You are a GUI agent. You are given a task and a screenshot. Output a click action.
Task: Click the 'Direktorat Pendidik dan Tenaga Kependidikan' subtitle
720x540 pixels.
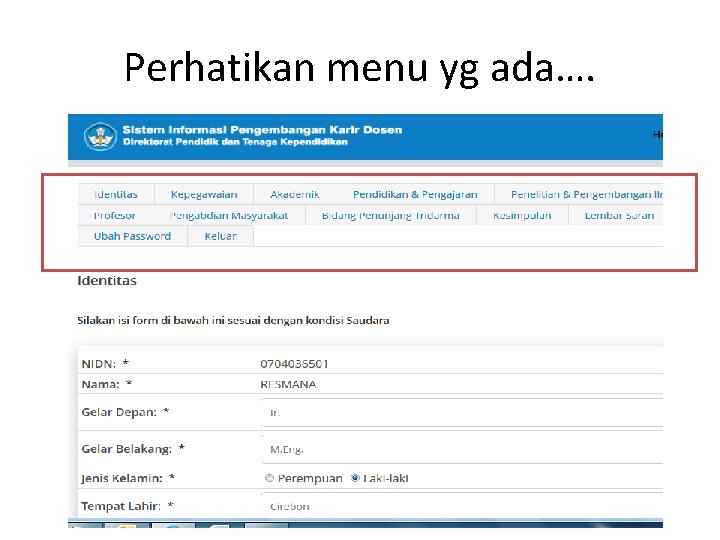[235, 142]
